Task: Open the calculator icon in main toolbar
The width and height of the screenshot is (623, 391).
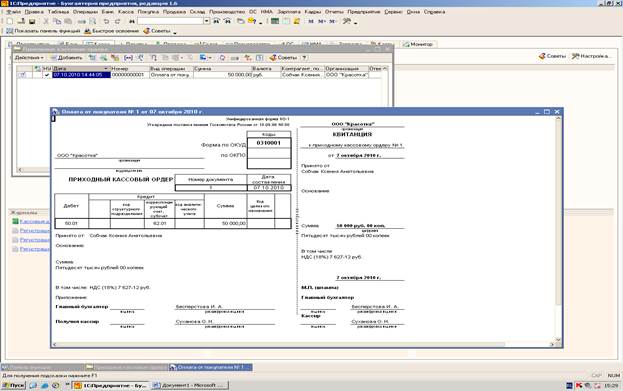Action: pyautogui.click(x=275, y=21)
